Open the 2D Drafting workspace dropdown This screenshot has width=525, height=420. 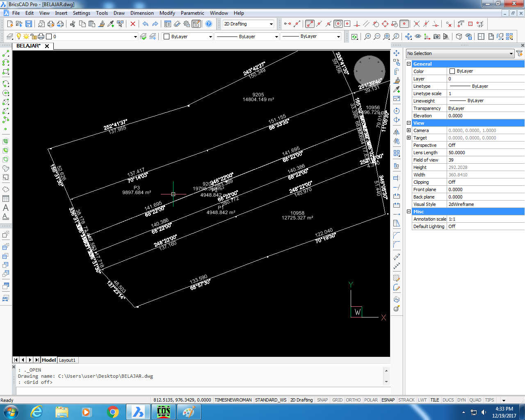pos(271,24)
